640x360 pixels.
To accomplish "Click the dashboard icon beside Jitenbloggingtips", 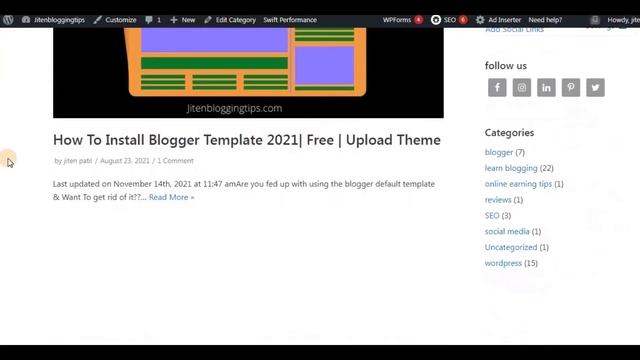I will [x=26, y=20].
